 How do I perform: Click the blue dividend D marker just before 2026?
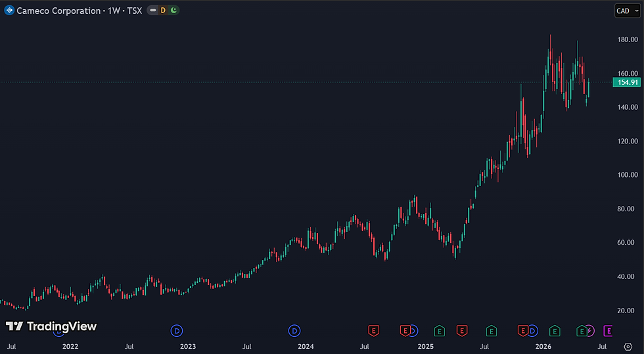tap(532, 330)
